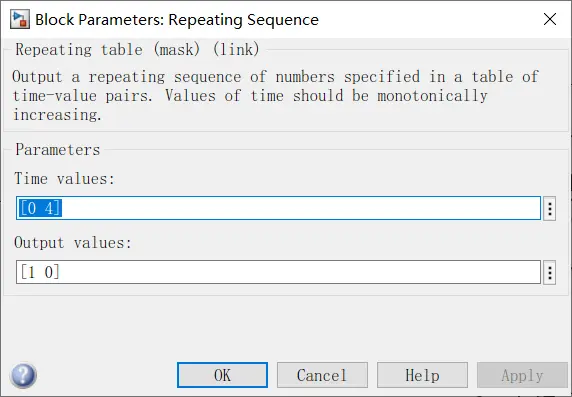
Task: Click the highlighted [0 4] text
Action: [x=40, y=208]
